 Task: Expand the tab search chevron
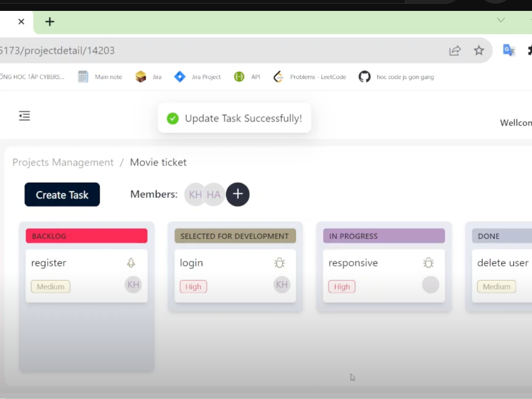pyautogui.click(x=501, y=20)
